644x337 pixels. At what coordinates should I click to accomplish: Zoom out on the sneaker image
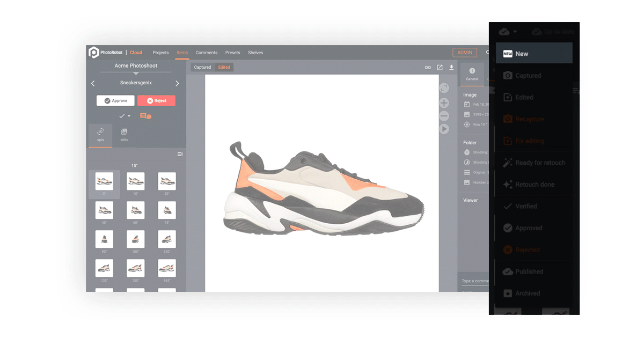[x=444, y=116]
